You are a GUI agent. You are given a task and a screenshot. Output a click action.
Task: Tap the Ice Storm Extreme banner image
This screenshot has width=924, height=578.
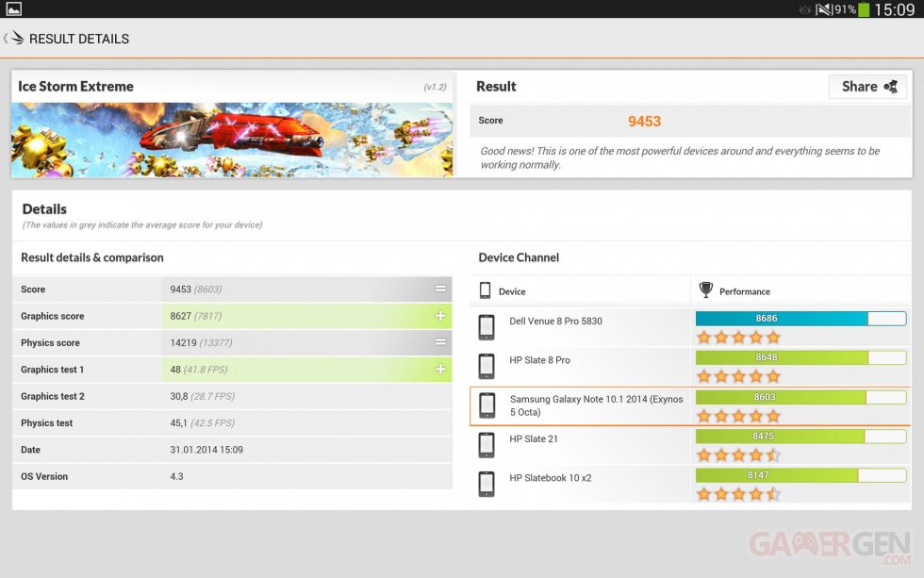(x=231, y=139)
